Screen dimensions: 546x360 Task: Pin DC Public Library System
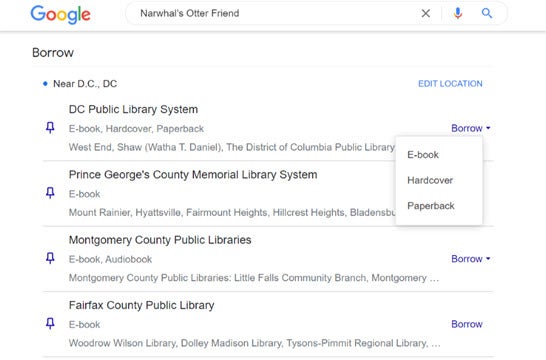pyautogui.click(x=50, y=128)
